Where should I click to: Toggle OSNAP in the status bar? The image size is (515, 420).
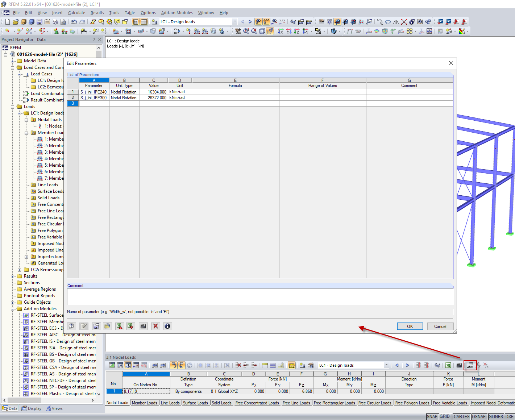point(479,416)
